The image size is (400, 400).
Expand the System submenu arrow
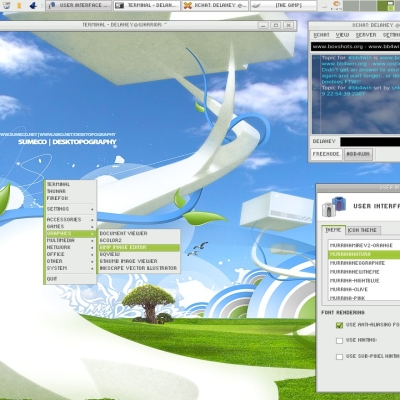pyautogui.click(x=92, y=269)
